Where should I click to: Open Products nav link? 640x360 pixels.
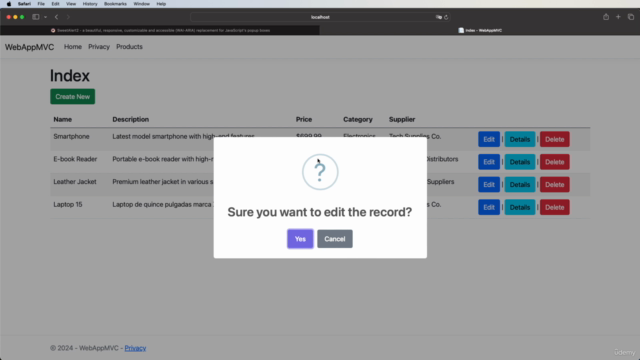129,47
